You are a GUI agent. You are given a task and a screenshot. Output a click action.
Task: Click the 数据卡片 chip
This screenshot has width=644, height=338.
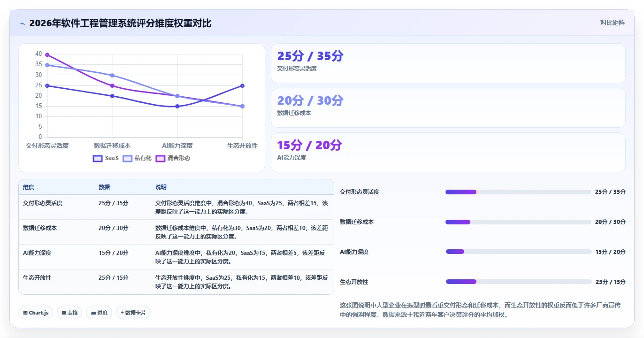coord(133,313)
